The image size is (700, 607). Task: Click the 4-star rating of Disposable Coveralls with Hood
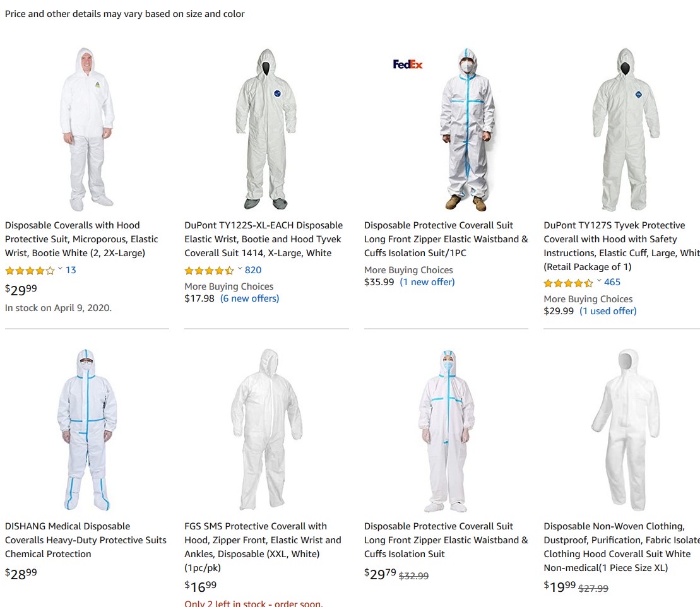[30, 271]
